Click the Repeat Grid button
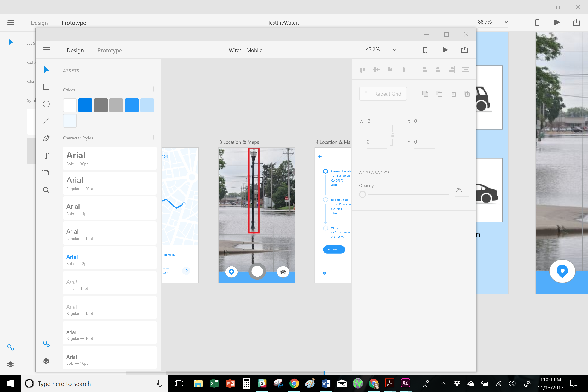This screenshot has width=588, height=392. pyautogui.click(x=383, y=94)
